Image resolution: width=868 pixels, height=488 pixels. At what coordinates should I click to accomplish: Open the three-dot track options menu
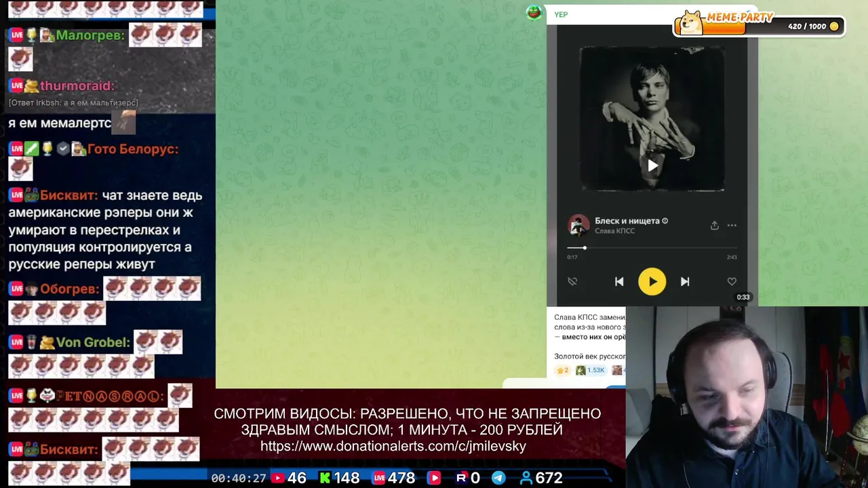pos(732,226)
